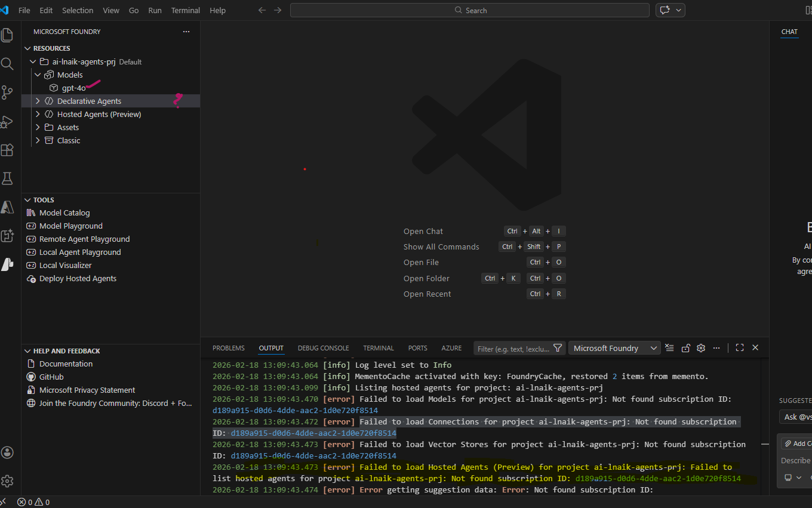This screenshot has width=812, height=508.
Task: Click the Accounts icon
Action: click(7, 452)
